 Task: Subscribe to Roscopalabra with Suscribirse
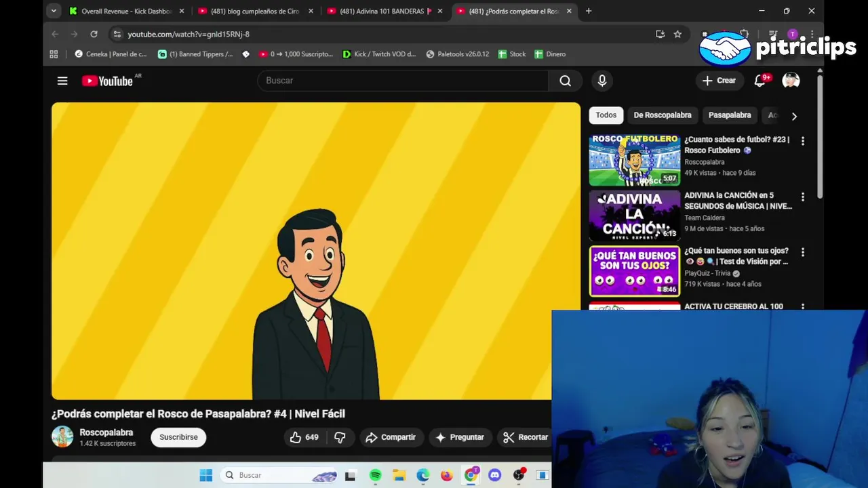click(x=178, y=437)
